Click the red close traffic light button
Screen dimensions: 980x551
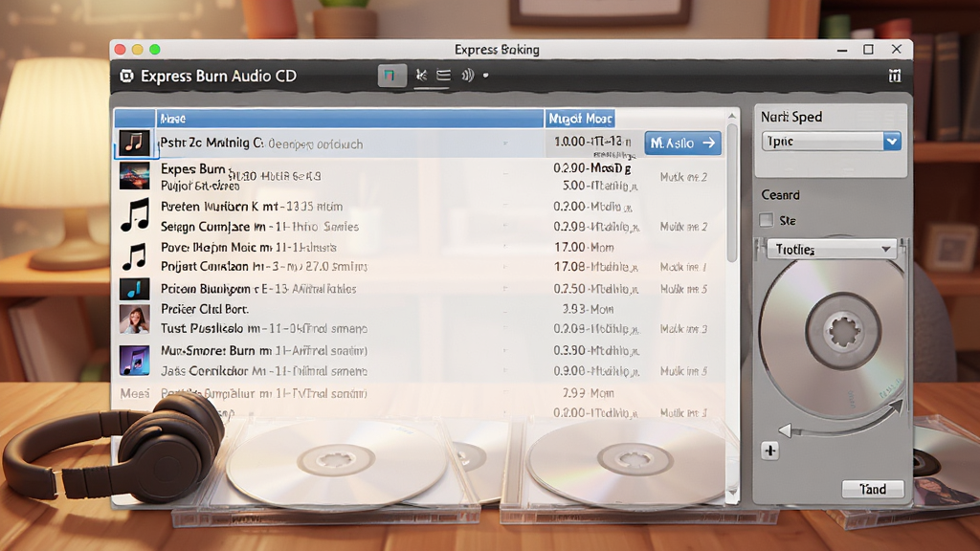click(120, 50)
